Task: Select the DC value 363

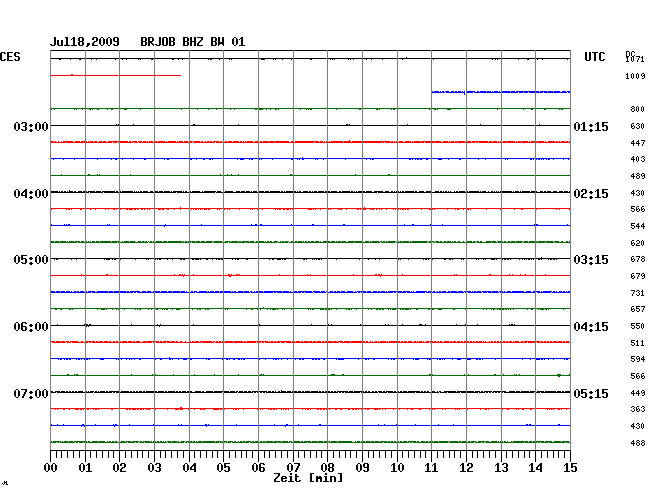Action: [x=638, y=409]
